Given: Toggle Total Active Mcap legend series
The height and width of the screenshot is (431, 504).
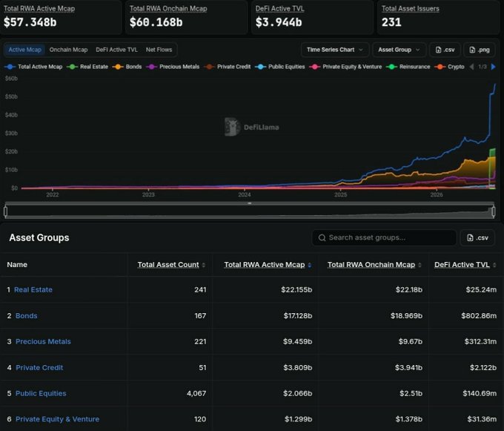Looking at the screenshot, I should coord(33,67).
